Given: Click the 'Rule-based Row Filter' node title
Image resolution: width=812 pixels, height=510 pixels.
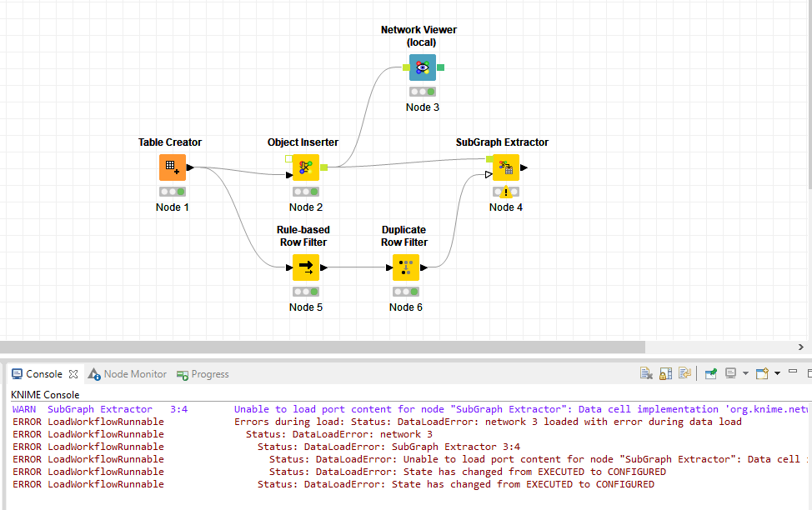Looking at the screenshot, I should click(x=303, y=236).
